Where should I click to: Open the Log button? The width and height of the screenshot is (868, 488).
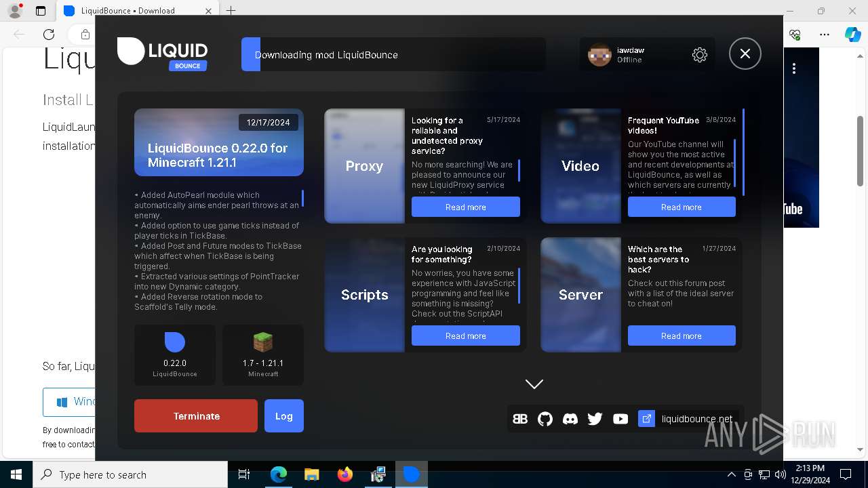284,415
